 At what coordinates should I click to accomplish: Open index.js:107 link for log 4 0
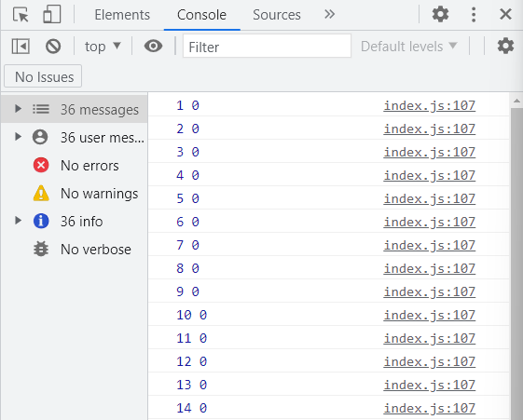[429, 175]
